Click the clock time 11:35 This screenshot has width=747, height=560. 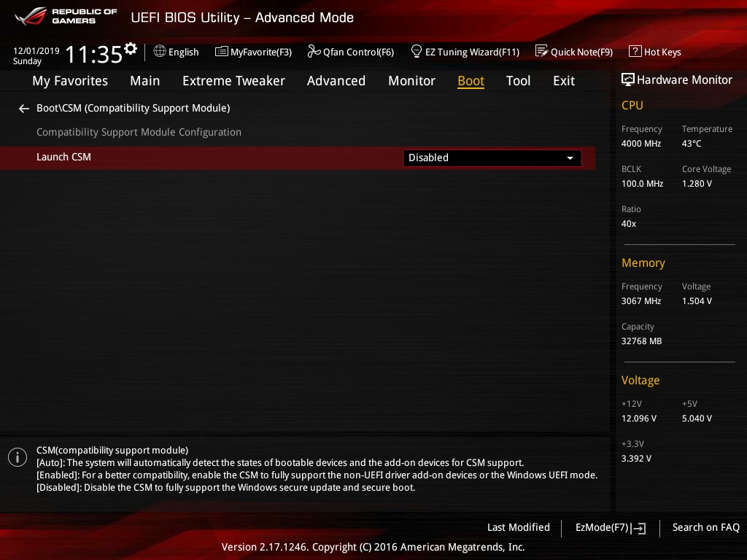click(94, 54)
